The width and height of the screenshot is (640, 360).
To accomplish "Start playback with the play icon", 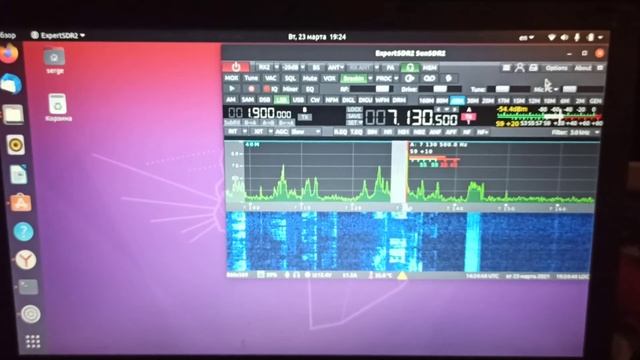I will tap(232, 89).
